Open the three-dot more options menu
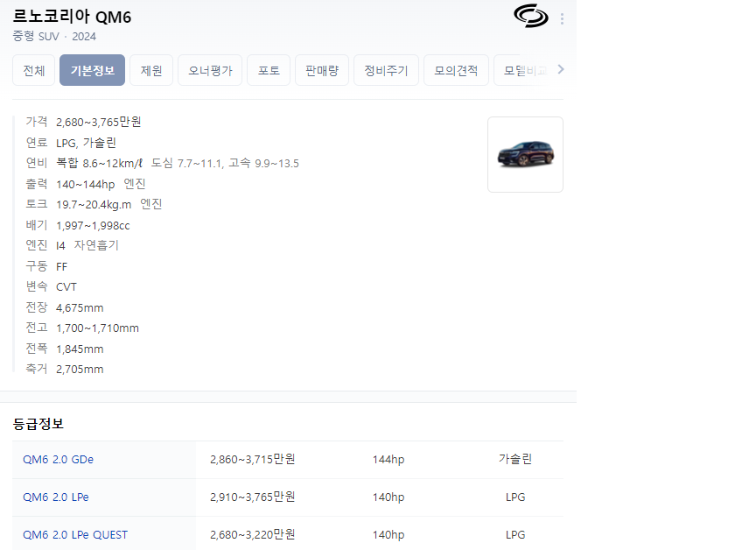756x550 pixels. (562, 18)
